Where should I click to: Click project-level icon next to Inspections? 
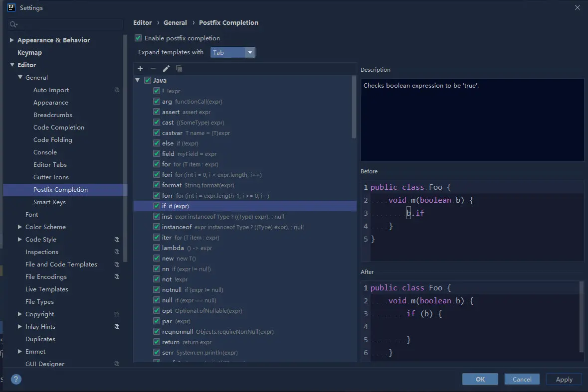117,252
